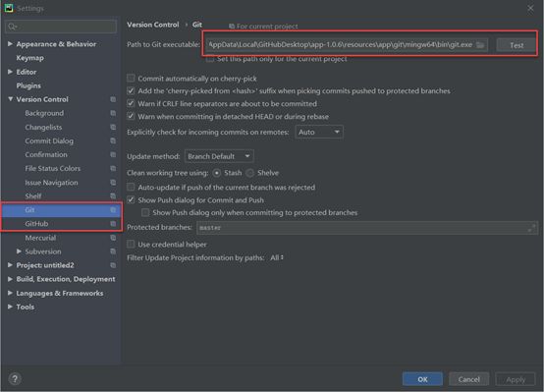Viewport: 544px width, 392px height.
Task: Click the PyCharm logo in title bar
Action: point(9,8)
